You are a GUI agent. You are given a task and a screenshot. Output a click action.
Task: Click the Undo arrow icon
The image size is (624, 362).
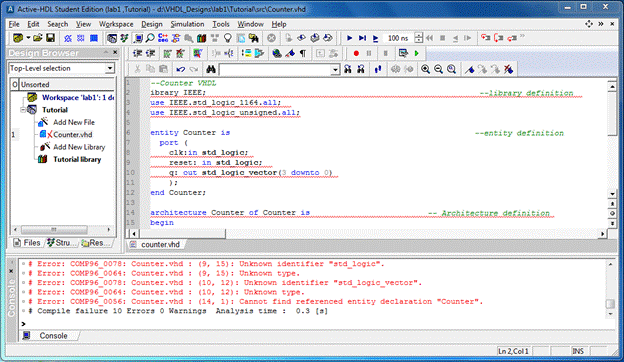[181, 69]
